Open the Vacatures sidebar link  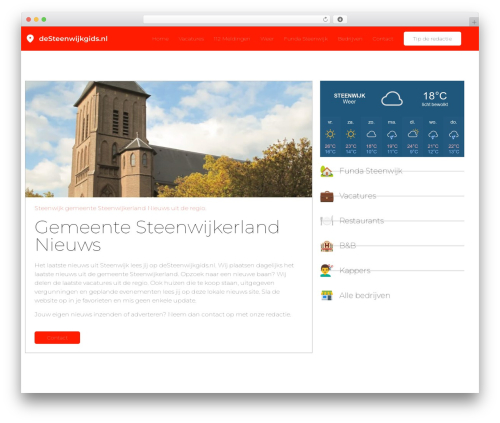358,196
